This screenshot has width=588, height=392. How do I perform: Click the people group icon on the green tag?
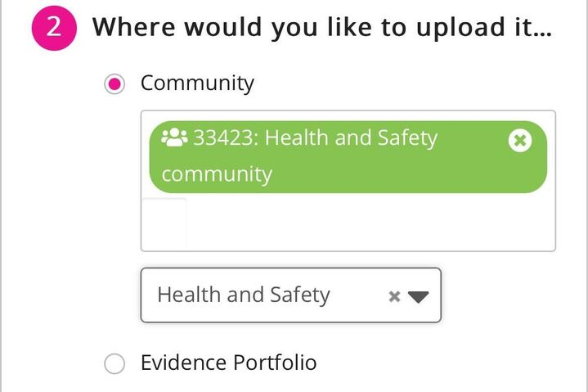click(174, 137)
